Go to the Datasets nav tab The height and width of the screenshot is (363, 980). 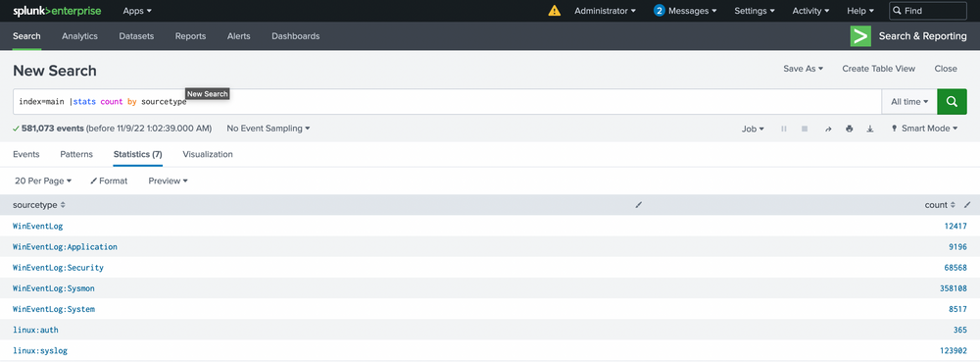136,36
